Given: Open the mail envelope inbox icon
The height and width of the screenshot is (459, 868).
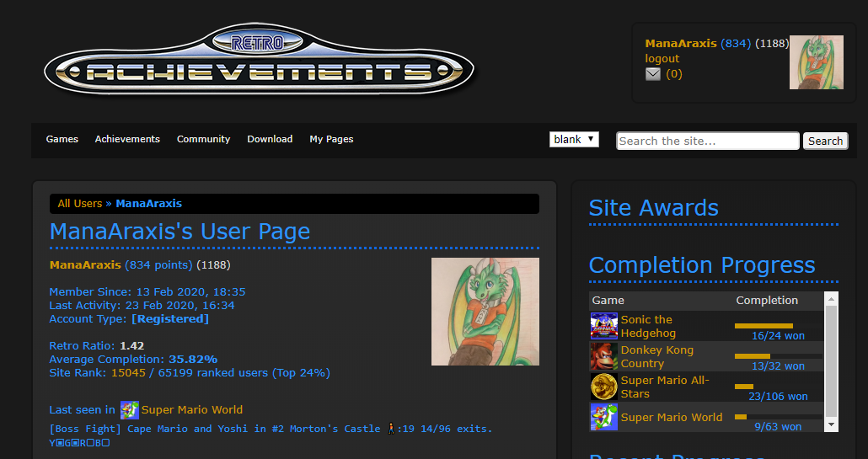Looking at the screenshot, I should pos(653,74).
